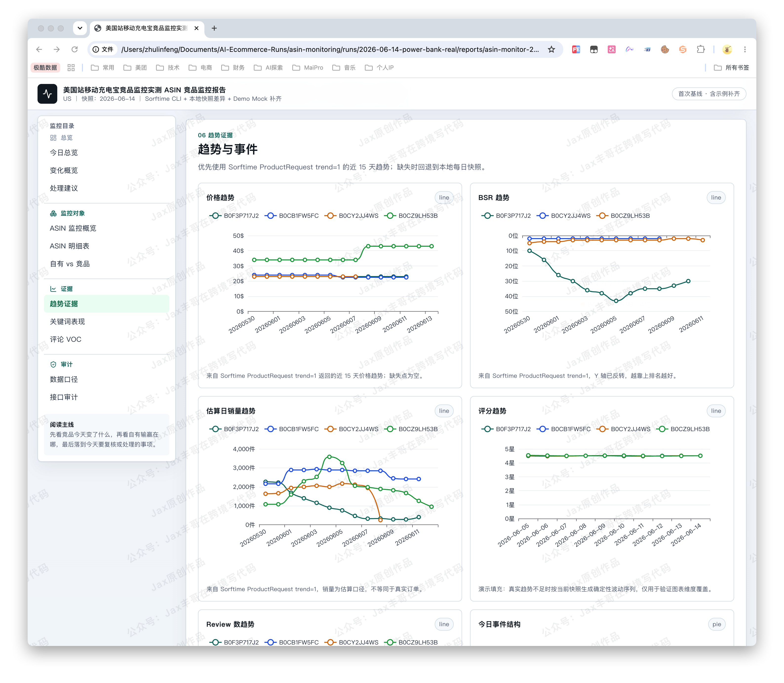Viewport: 784px width, 683px height.
Task: Toggle B0F3P717J2 series in 价格趋势 legend
Action: tap(234, 216)
